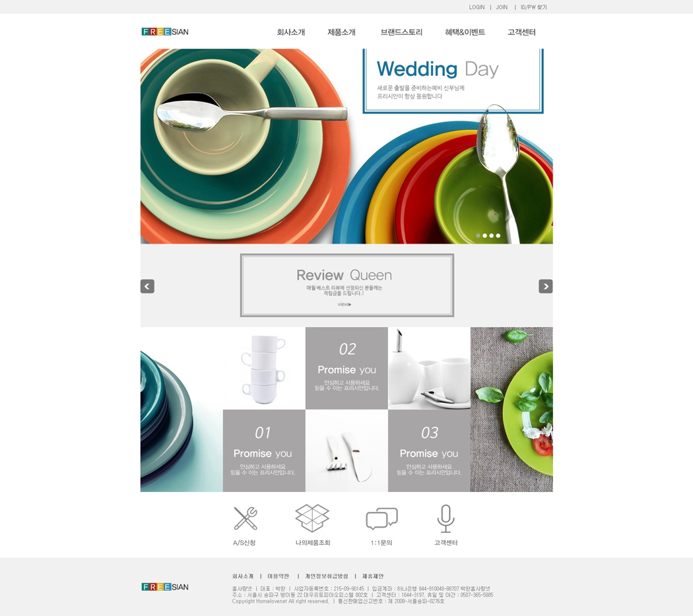Open the 고객센터 microphone icon
This screenshot has width=693, height=616.
(445, 518)
